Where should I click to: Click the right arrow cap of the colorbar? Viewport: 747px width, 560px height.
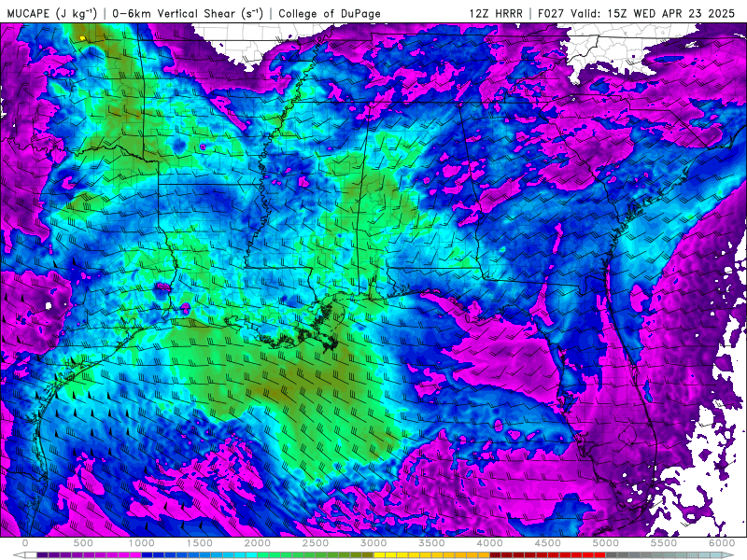click(x=728, y=554)
